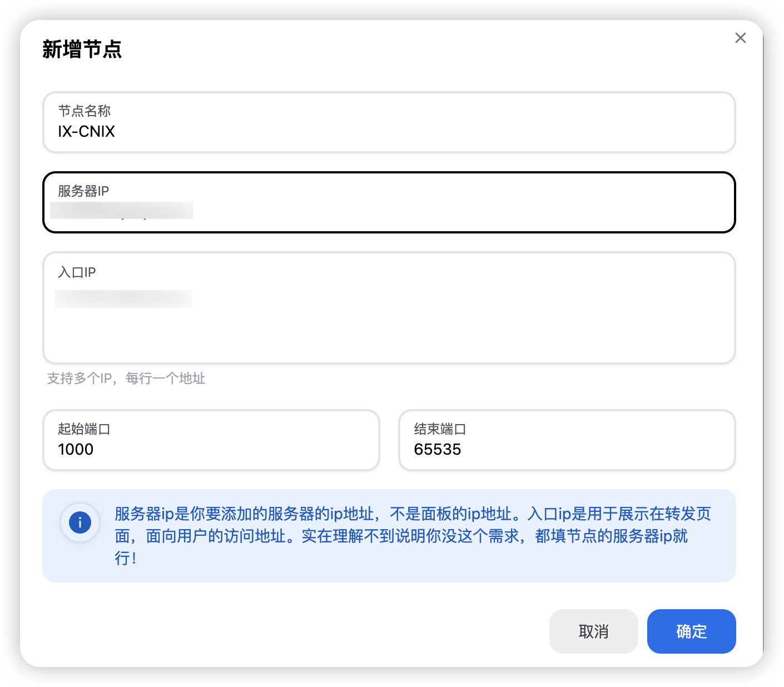Image resolution: width=784 pixels, height=687 pixels.
Task: Click the 节点名称 field label
Action: tap(85, 111)
